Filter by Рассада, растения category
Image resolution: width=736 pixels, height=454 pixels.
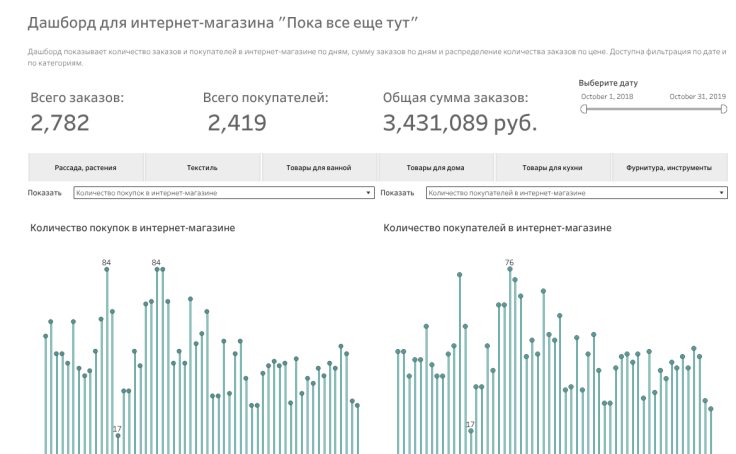point(85,168)
